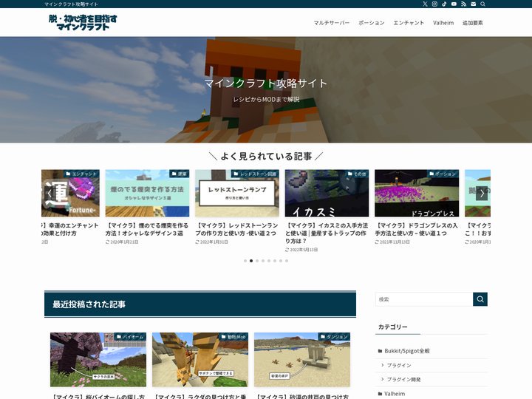
Task: Open article title ドラゴンブレスの入手方法と使い方
Action: [x=416, y=229]
